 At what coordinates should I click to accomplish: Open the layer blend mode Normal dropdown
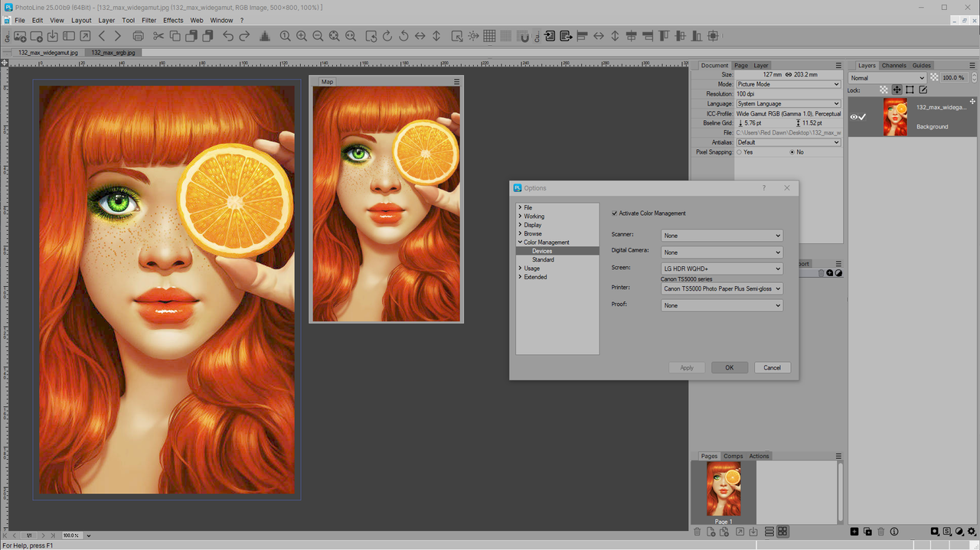888,78
